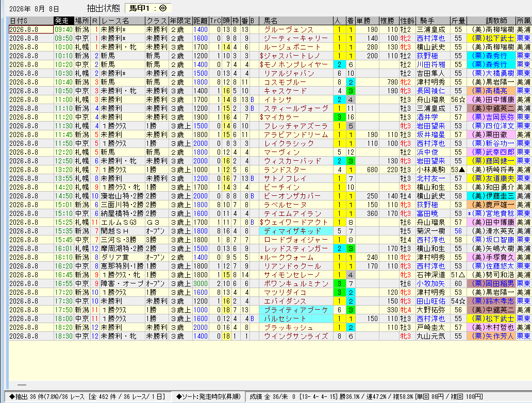Select horse name アラビアンドリーム

point(296,135)
